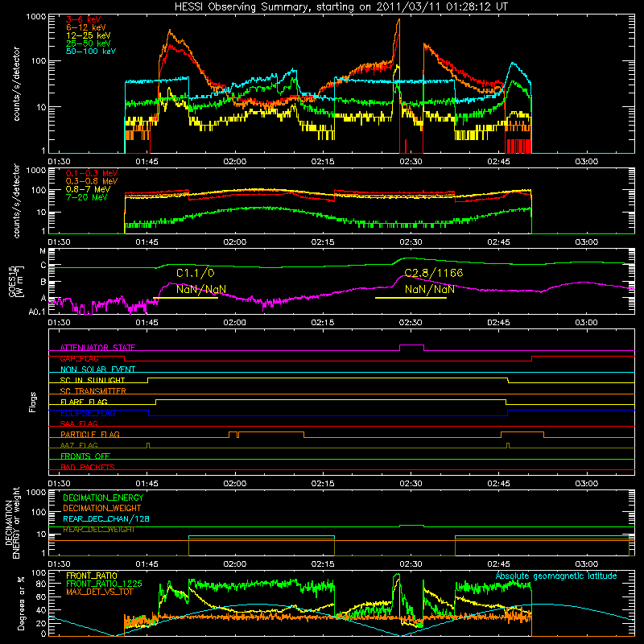Image resolution: width=644 pixels, height=644 pixels.
Task: Select the FLARE_FLAG label
Action: (x=84, y=402)
